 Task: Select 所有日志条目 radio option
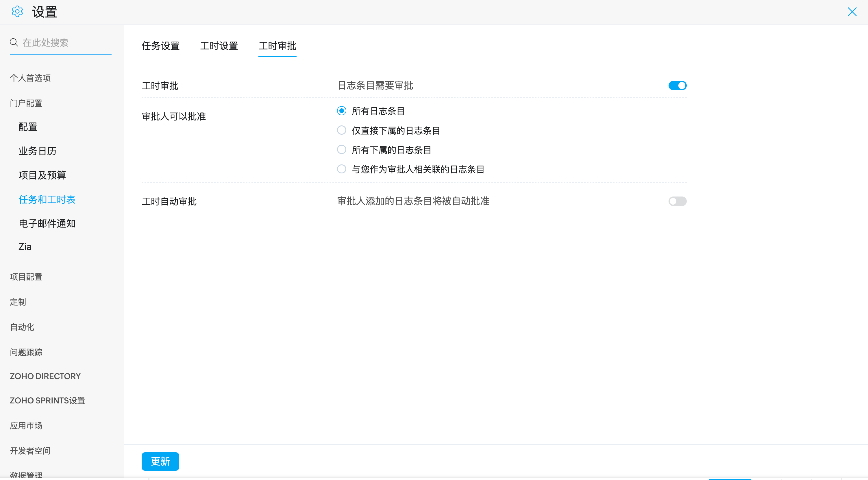(x=342, y=111)
